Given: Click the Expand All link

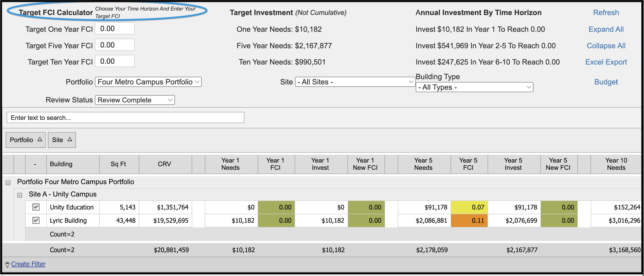Looking at the screenshot, I should click(606, 29).
